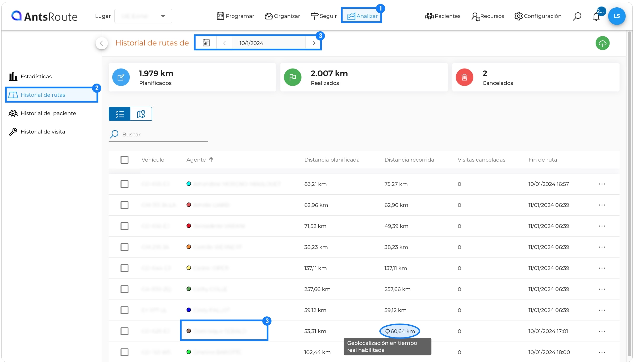Click the search magnifier in top bar
The image size is (634, 364).
(x=577, y=16)
